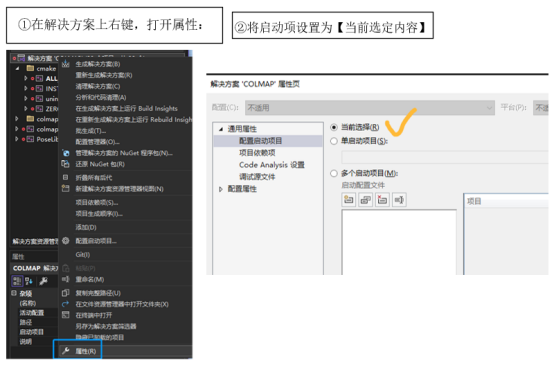Expand the ALL project node
Viewport: 554px width, 365px height.
(x=25, y=78)
